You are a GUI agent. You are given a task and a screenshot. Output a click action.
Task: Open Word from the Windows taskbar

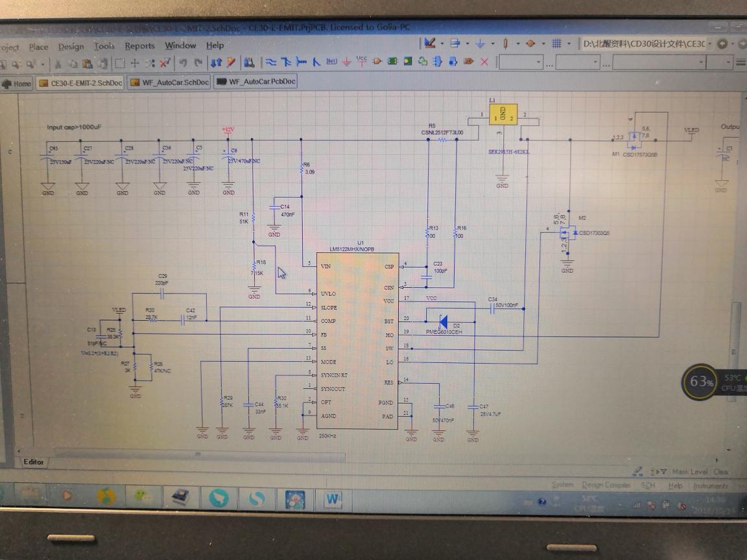pyautogui.click(x=333, y=499)
